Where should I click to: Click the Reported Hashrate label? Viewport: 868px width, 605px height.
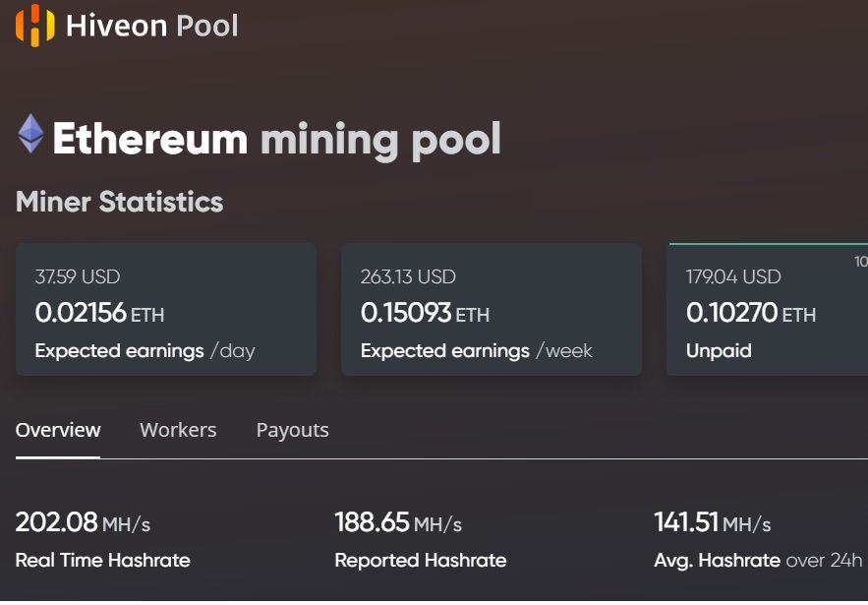[x=421, y=560]
